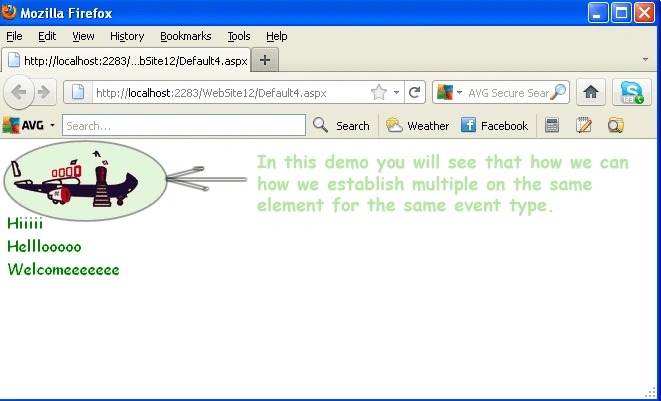
Task: Go back with the Back arrow button
Action: tap(19, 92)
